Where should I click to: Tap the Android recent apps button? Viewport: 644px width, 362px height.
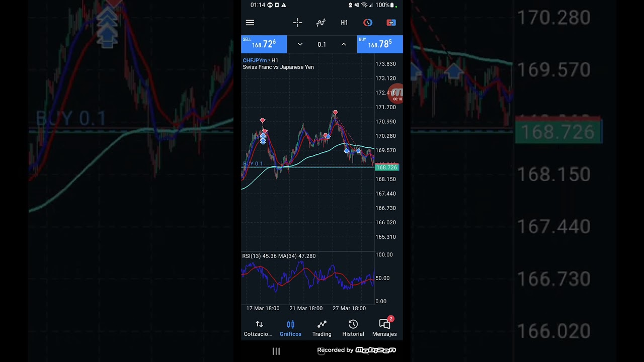point(276,351)
